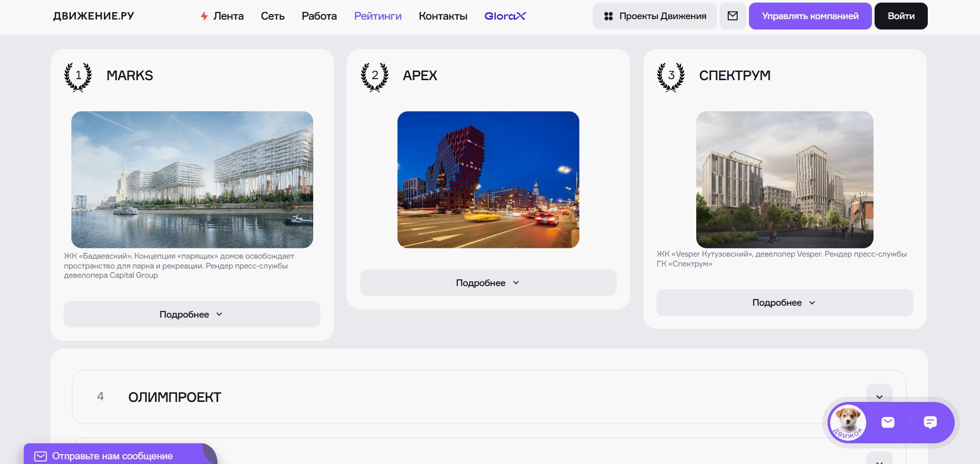Expand Подробнее in the APEX card
The width and height of the screenshot is (980, 464).
(x=488, y=283)
